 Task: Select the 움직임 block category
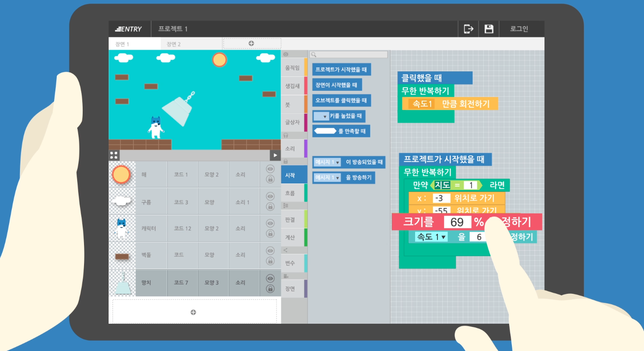[292, 68]
